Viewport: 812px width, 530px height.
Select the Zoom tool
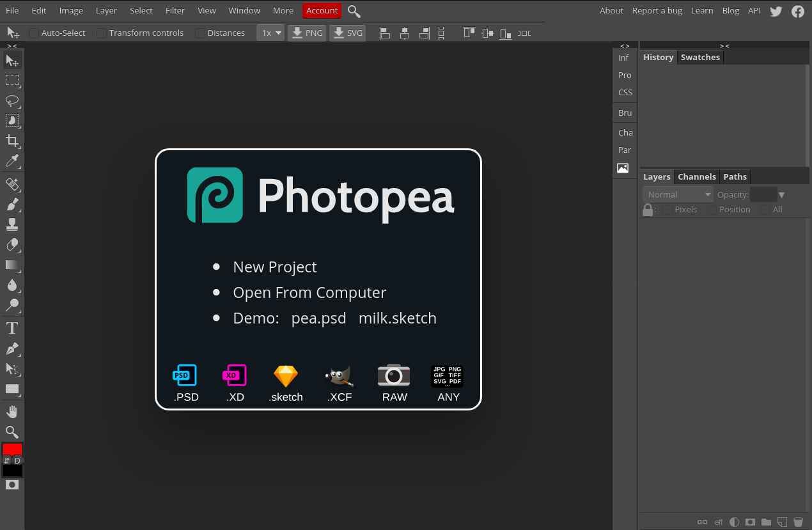[x=12, y=432]
